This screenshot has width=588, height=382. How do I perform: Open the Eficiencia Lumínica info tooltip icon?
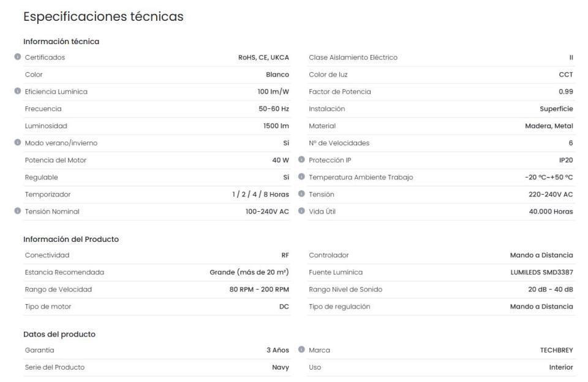tap(18, 91)
